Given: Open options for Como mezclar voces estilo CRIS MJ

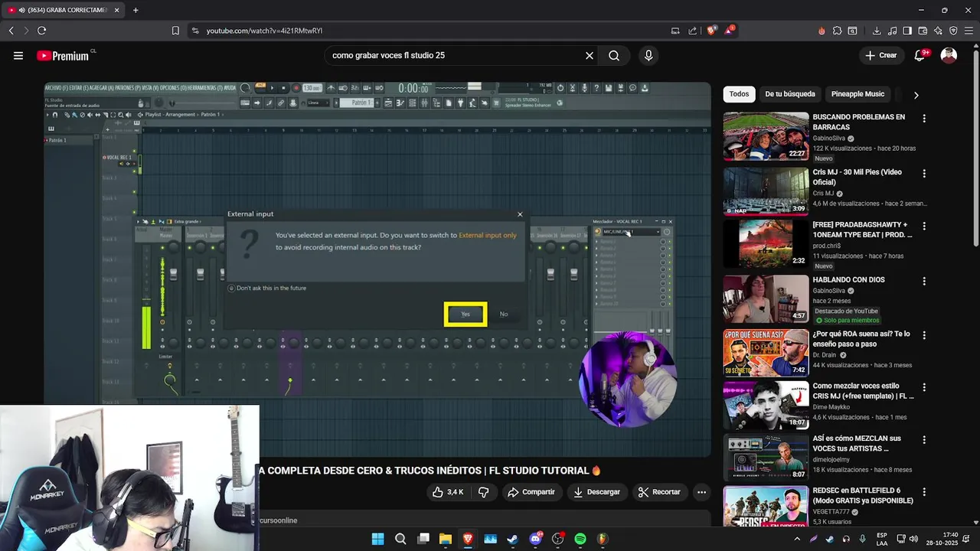Looking at the screenshot, I should [924, 388].
